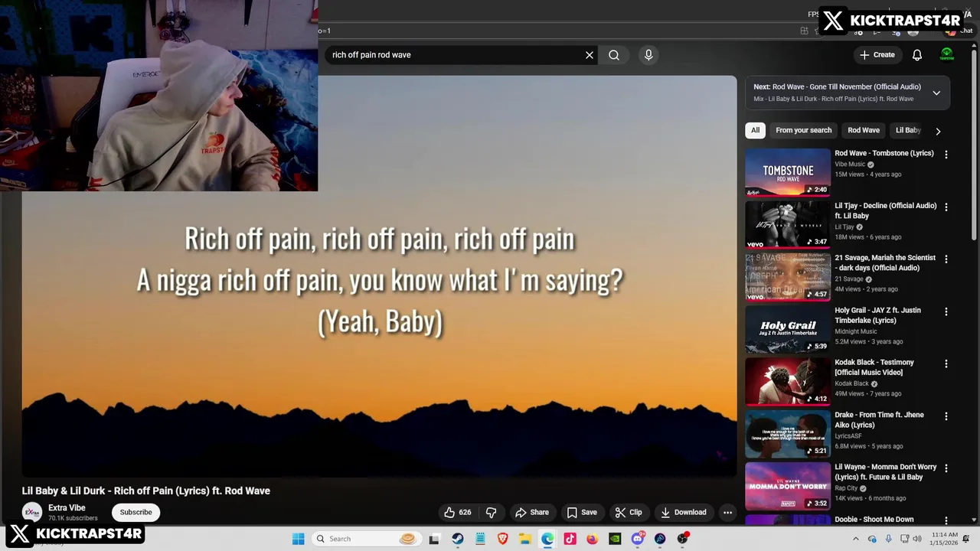Open options menu for Drake From Time
The image size is (980, 551).
click(946, 416)
